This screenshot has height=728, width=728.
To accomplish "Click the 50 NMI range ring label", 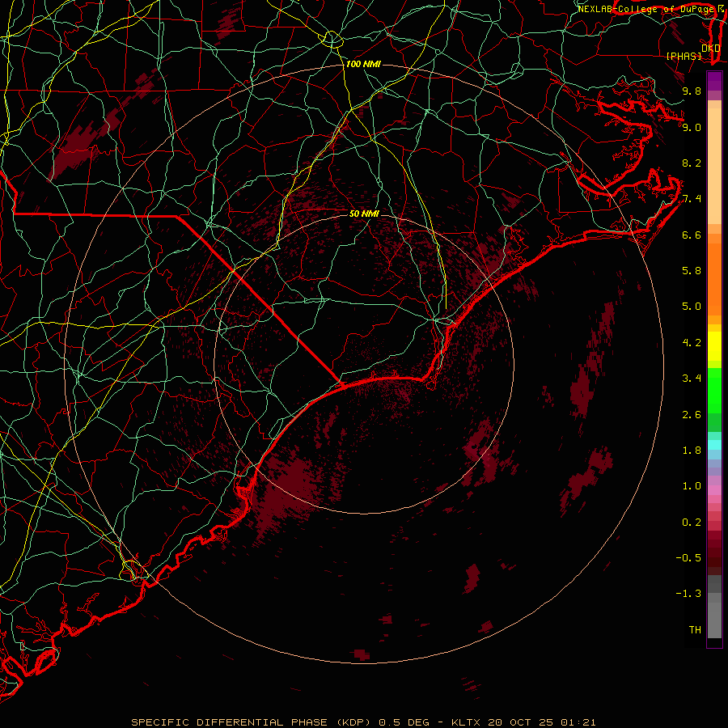I will click(364, 214).
